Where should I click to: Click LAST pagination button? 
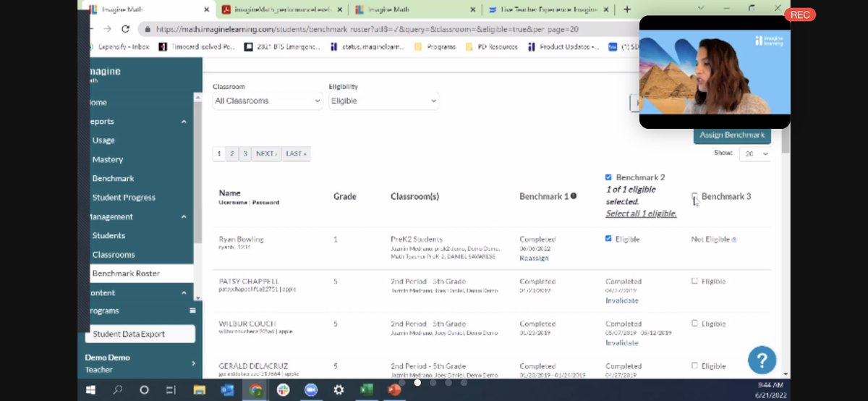pos(296,153)
